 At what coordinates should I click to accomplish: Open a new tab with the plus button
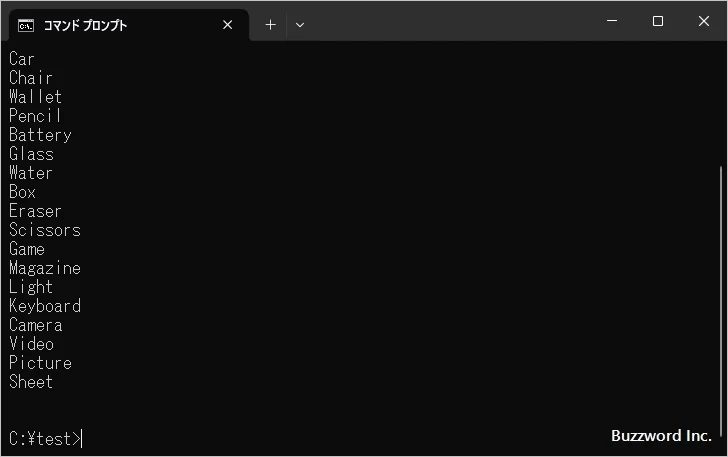coord(270,25)
